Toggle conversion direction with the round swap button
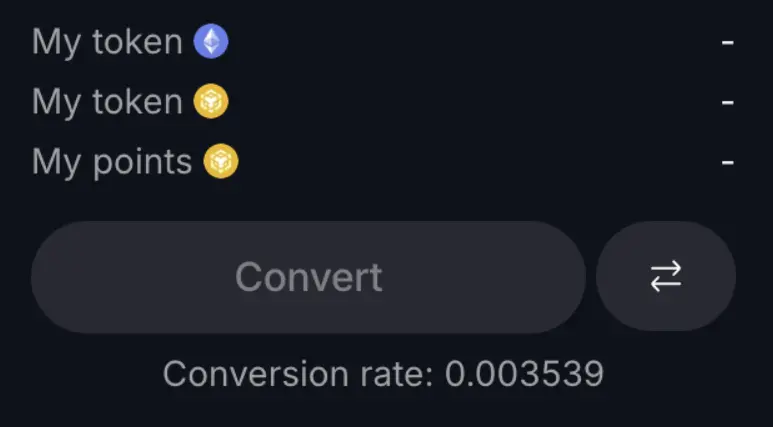This screenshot has width=773, height=427. tap(666, 276)
